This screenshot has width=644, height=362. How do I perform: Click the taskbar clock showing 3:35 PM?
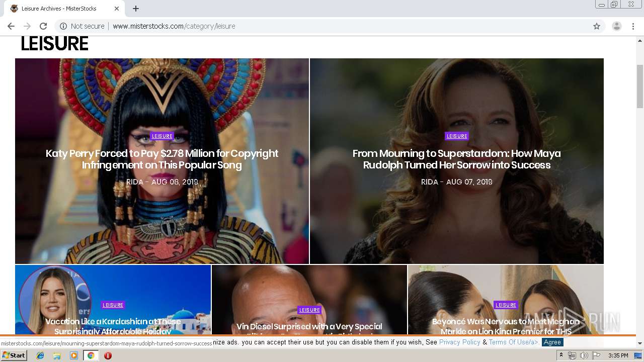618,355
